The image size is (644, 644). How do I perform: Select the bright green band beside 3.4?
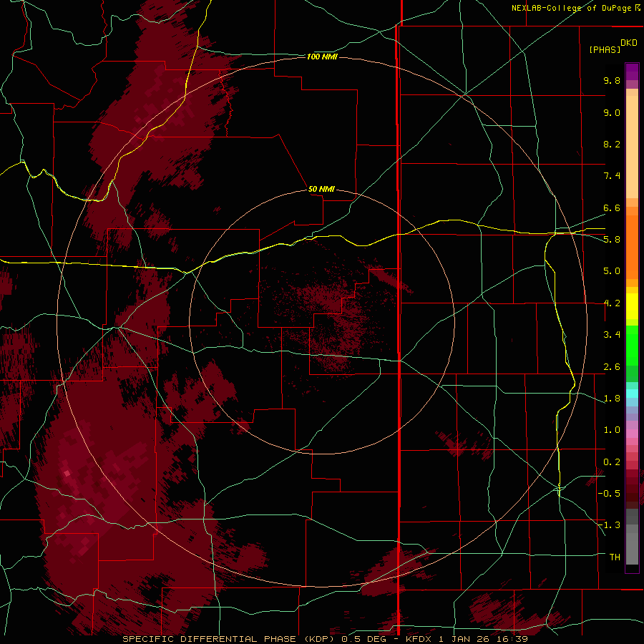[632, 345]
